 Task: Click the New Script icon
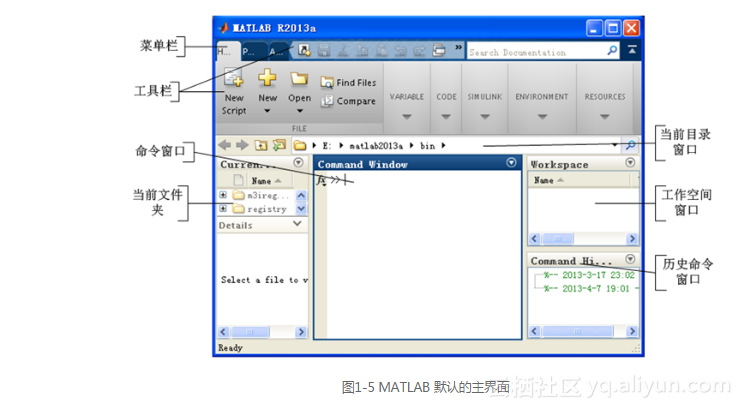tap(233, 77)
